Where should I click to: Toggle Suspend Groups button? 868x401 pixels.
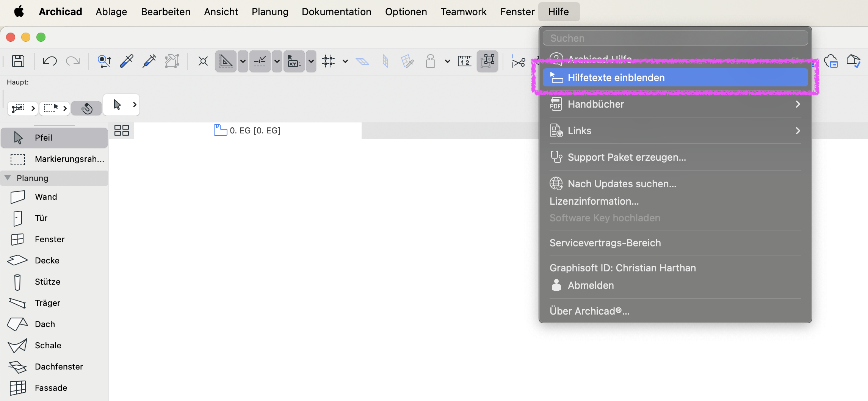point(487,61)
